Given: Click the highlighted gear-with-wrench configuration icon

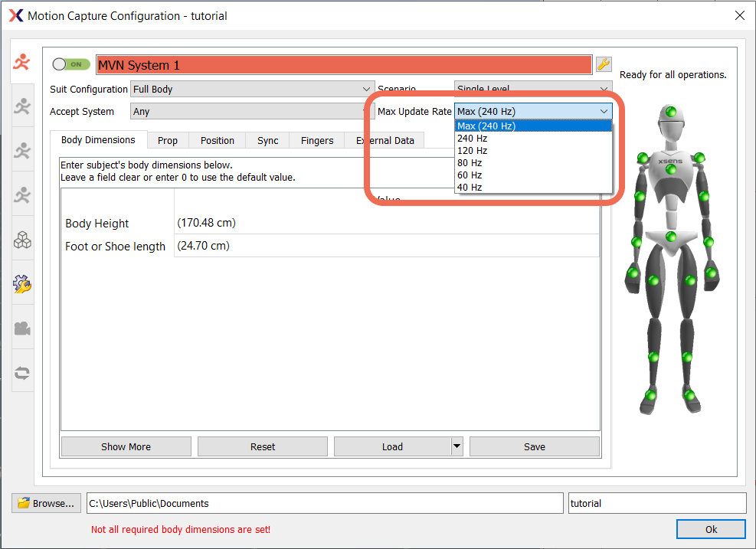Looking at the screenshot, I should 22,283.
